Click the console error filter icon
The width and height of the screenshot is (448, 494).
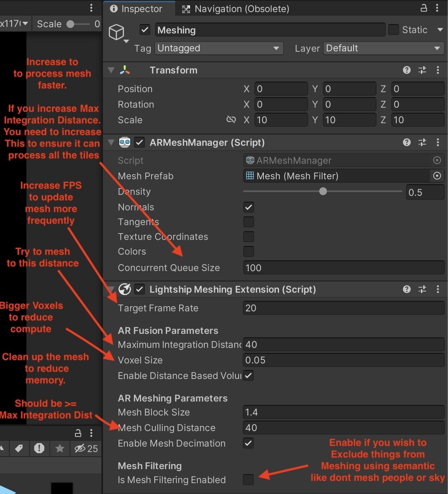tap(39, 449)
